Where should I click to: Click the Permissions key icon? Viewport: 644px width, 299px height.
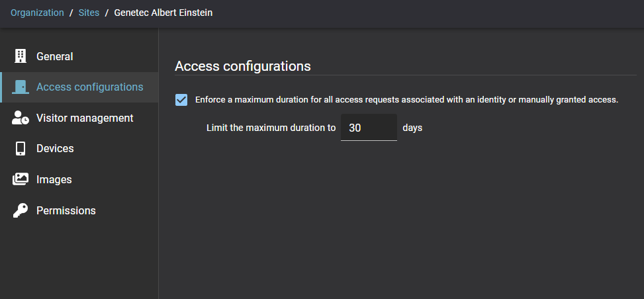(21, 210)
